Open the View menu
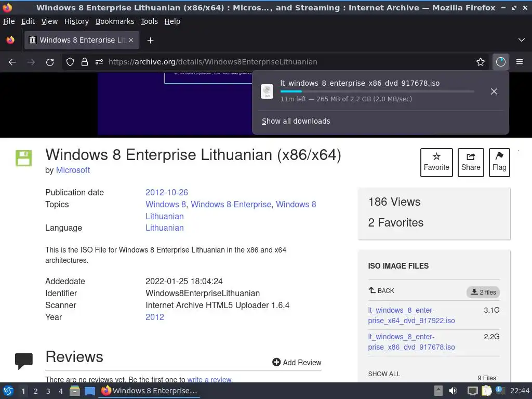The width and height of the screenshot is (532, 399). coord(49,21)
